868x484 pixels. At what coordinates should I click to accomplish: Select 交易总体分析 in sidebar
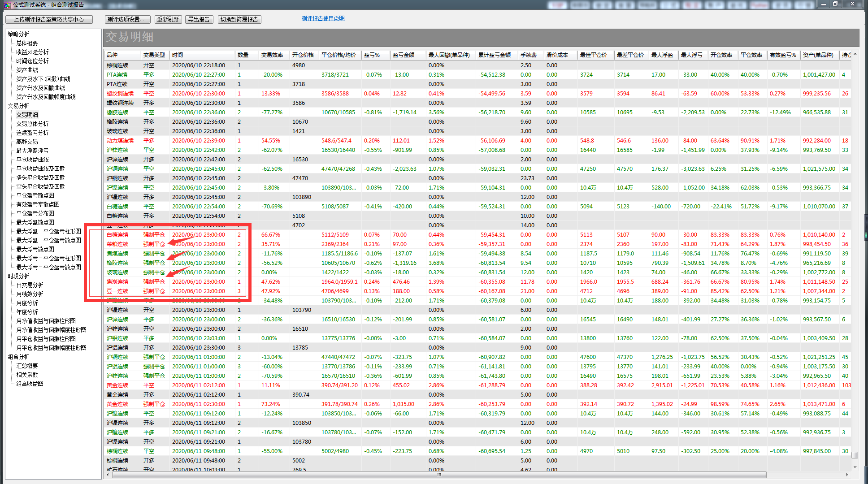(32, 124)
